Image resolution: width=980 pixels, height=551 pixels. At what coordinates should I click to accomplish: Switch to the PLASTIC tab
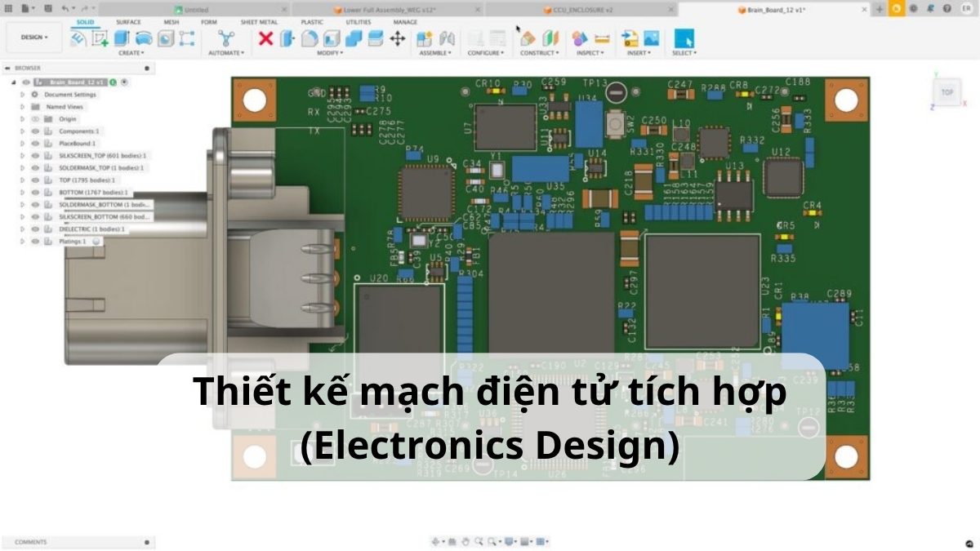tap(312, 22)
